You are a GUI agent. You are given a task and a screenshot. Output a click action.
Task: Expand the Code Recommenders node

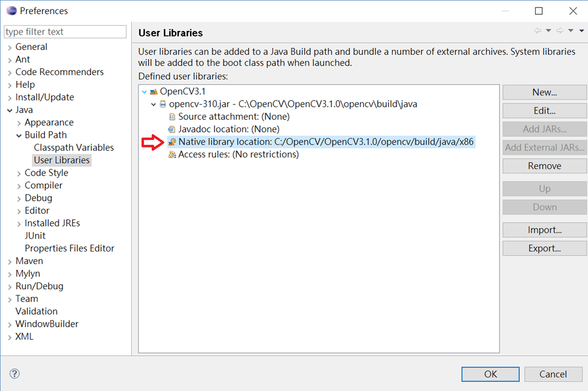(x=10, y=73)
